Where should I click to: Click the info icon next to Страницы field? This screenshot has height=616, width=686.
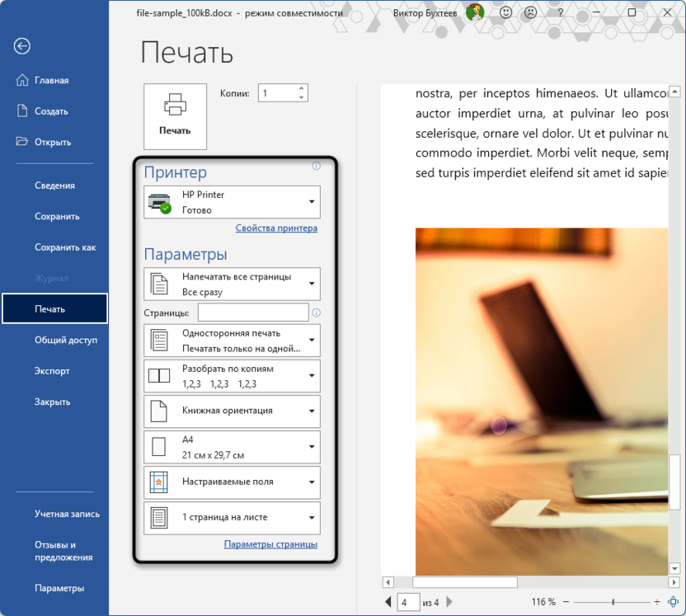pos(317,313)
